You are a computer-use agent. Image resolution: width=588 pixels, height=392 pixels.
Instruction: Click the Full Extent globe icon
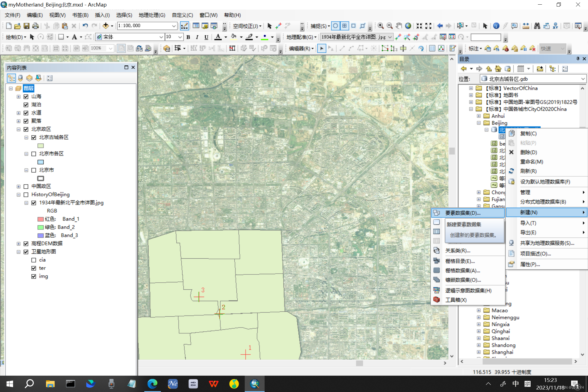click(x=408, y=26)
